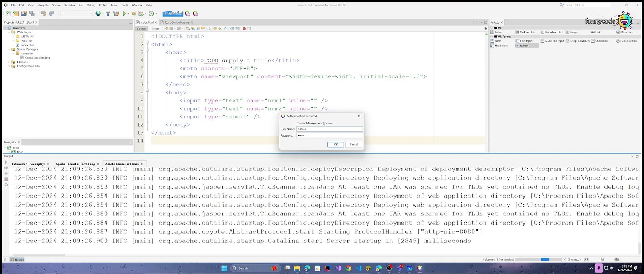
Task: Select Checkbox item in the palette
Action: coord(599,41)
